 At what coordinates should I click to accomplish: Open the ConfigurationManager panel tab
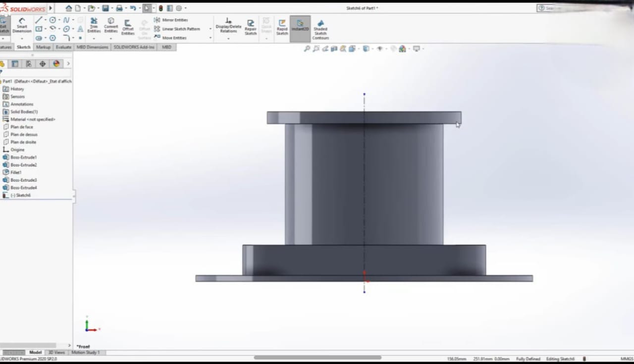click(x=29, y=64)
